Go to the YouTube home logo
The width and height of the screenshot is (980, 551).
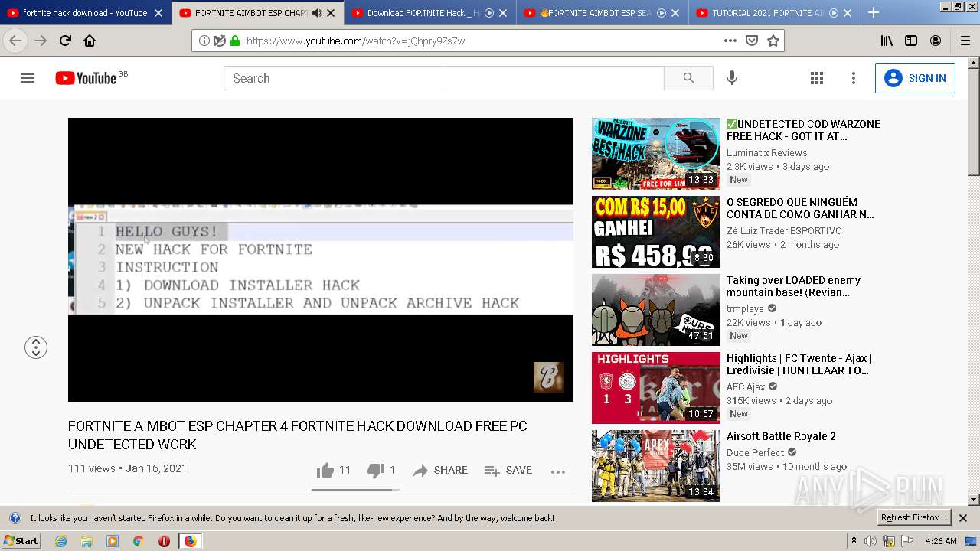(x=86, y=78)
